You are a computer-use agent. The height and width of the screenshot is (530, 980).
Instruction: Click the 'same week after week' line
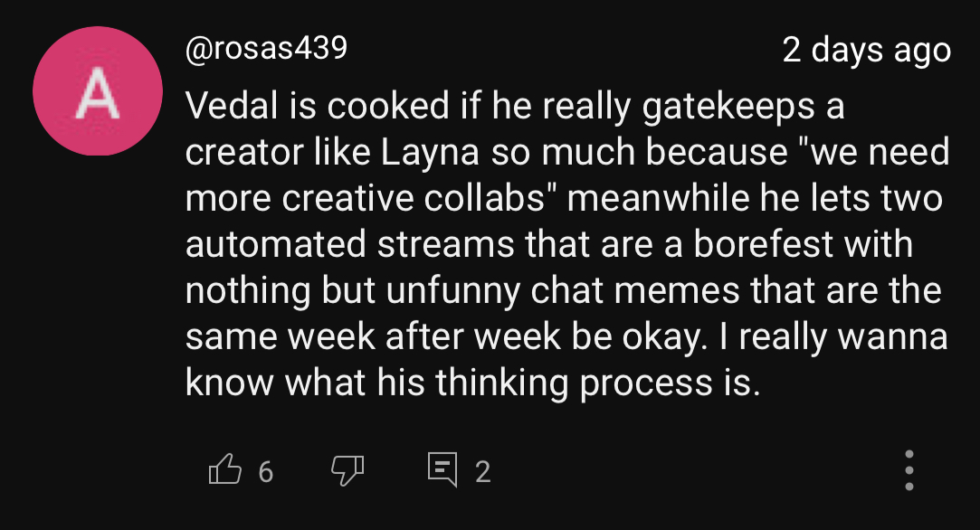click(373, 337)
